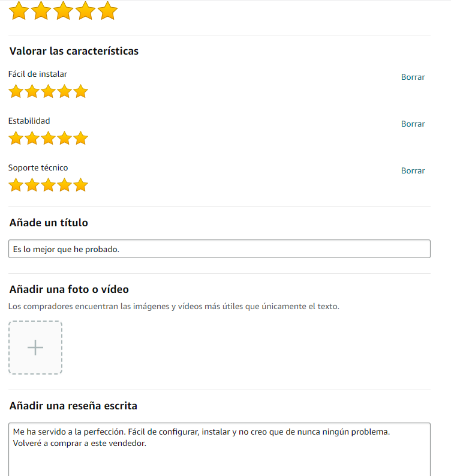This screenshot has height=476, width=451.
Task: Click the first star of overall rating
Action: (x=19, y=10)
